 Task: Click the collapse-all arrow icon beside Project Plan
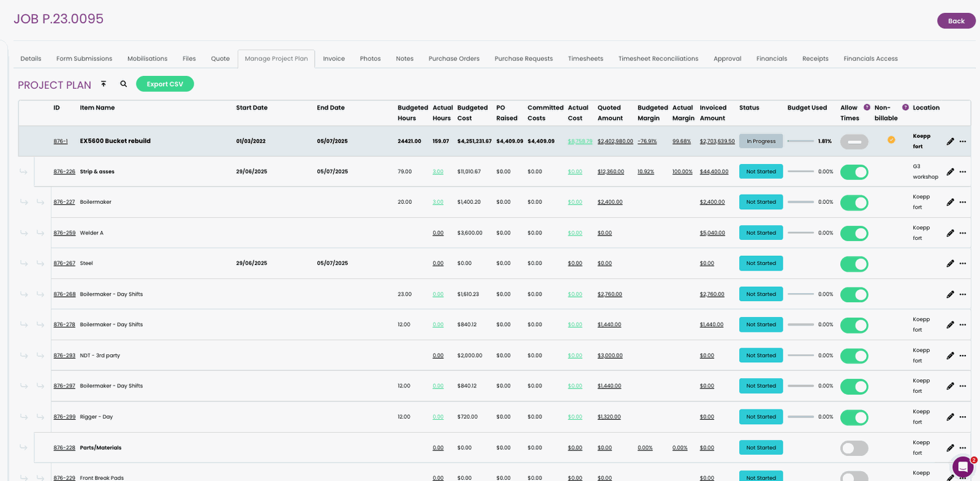coord(104,84)
